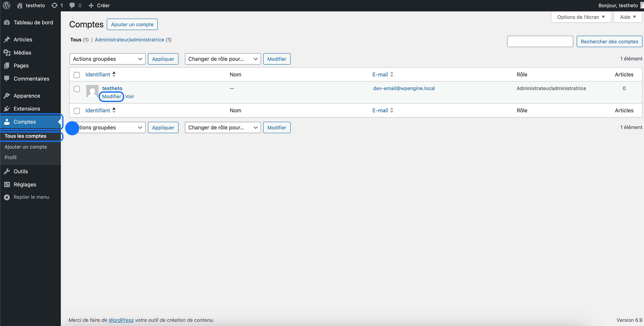Image resolution: width=644 pixels, height=326 pixels.
Task: Click the Apparence paintbrush icon
Action: [x=7, y=95]
